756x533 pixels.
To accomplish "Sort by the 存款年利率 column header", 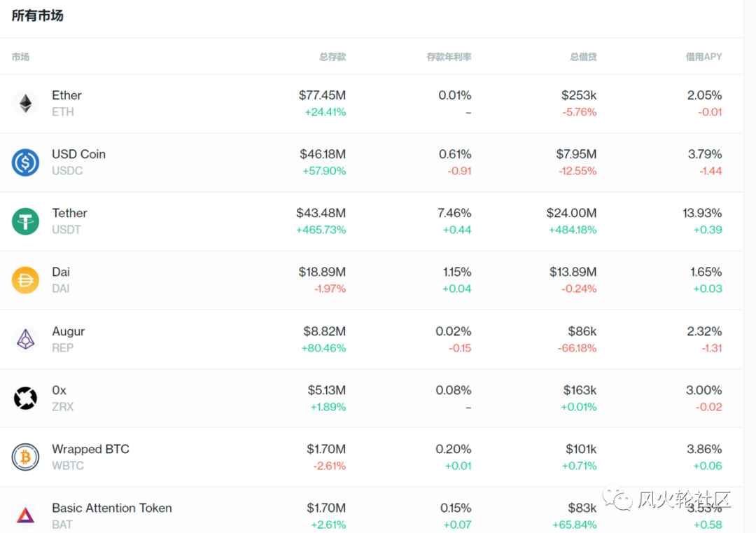I will click(449, 57).
